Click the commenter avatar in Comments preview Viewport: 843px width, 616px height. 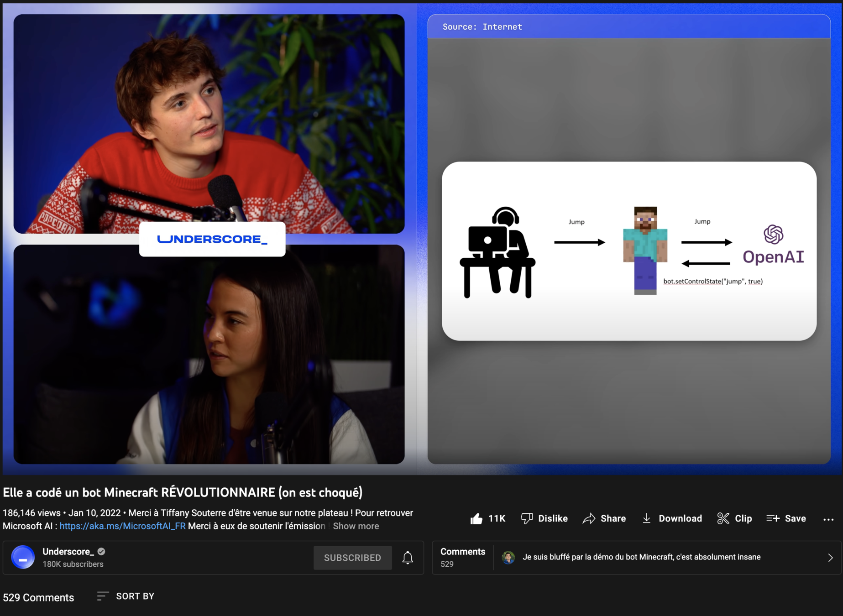tap(508, 557)
